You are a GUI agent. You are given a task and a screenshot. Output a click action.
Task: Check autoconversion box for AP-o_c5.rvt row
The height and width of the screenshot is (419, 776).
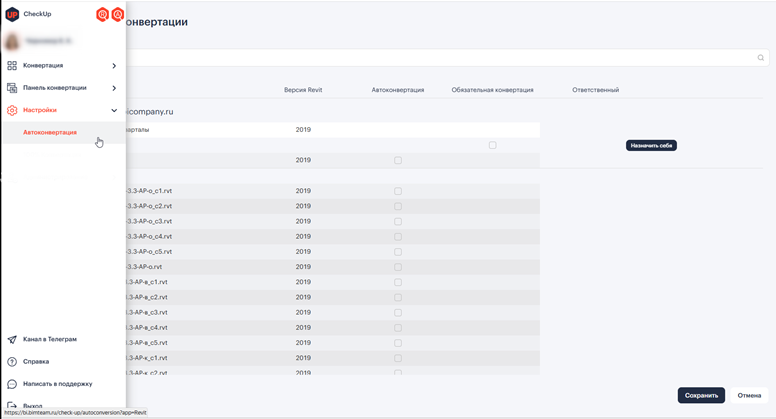(x=397, y=252)
